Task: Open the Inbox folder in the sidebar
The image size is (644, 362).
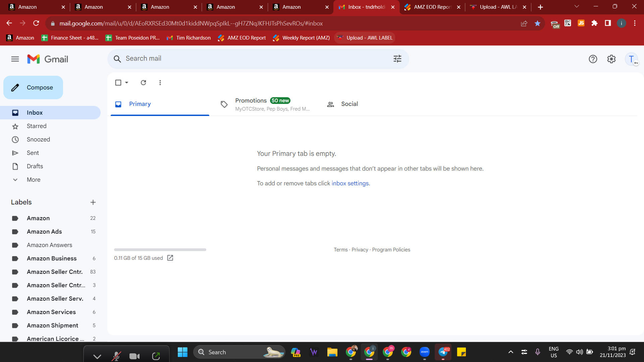Action: pyautogui.click(x=50, y=113)
